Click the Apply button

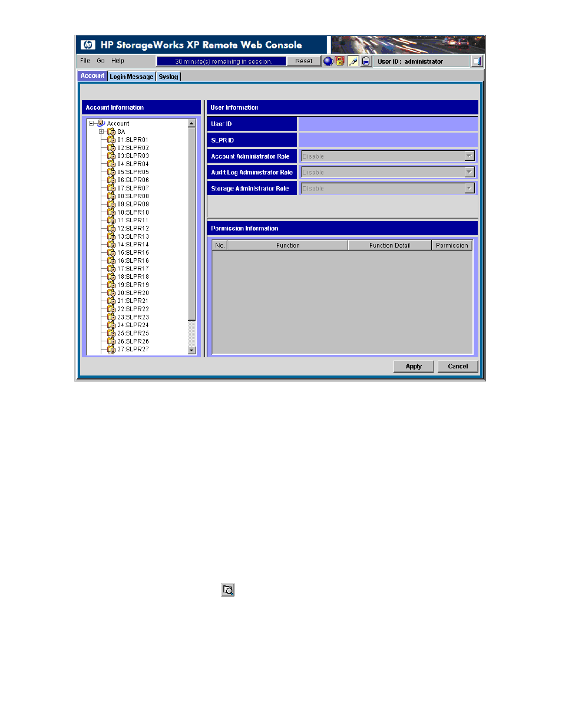[x=414, y=366]
